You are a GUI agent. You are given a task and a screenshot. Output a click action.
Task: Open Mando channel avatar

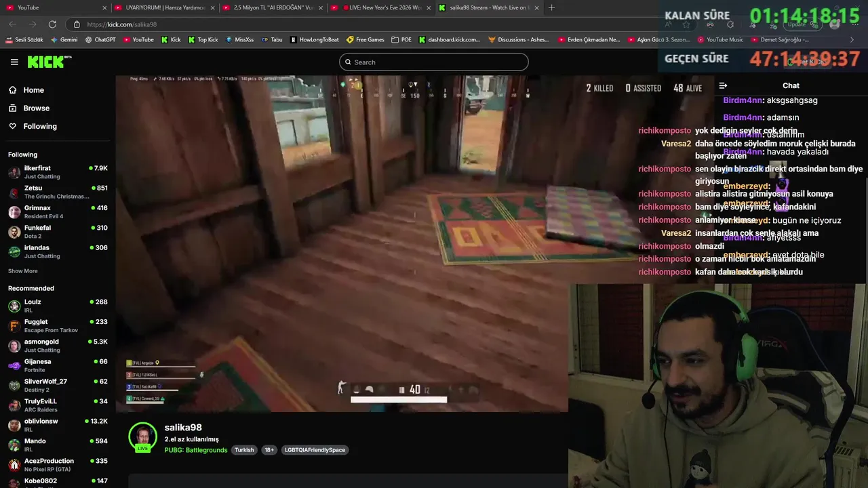tap(14, 445)
